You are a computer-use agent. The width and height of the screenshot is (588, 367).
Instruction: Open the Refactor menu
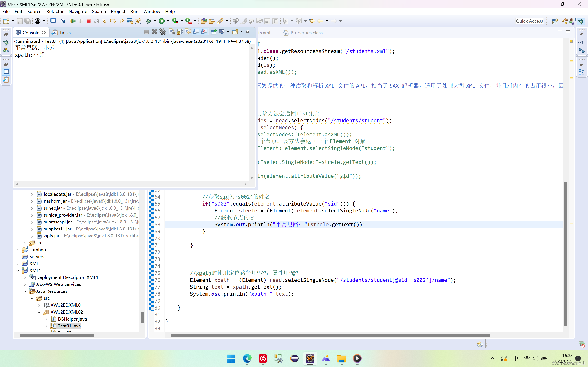click(55, 11)
